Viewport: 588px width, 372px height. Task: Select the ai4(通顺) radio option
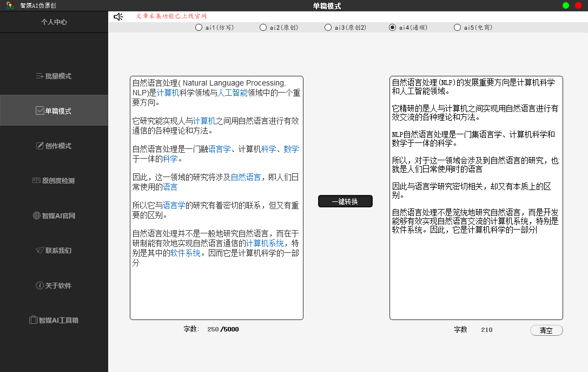click(392, 28)
